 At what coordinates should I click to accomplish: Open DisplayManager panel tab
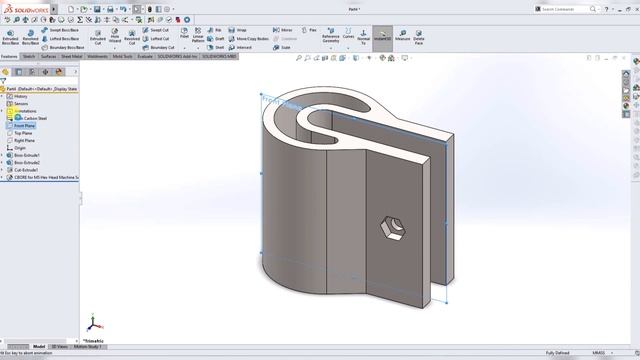(59, 72)
